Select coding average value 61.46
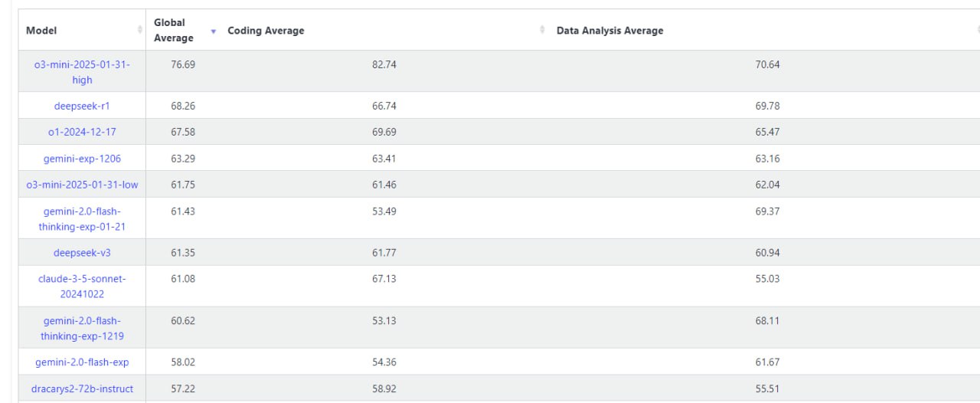Viewport: 980px width, 403px height. point(384,185)
